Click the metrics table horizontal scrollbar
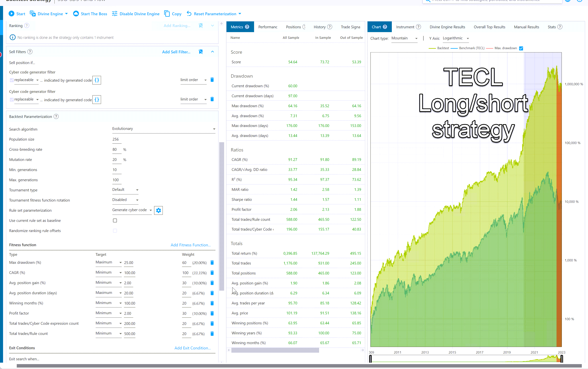This screenshot has height=369, width=588. point(275,350)
